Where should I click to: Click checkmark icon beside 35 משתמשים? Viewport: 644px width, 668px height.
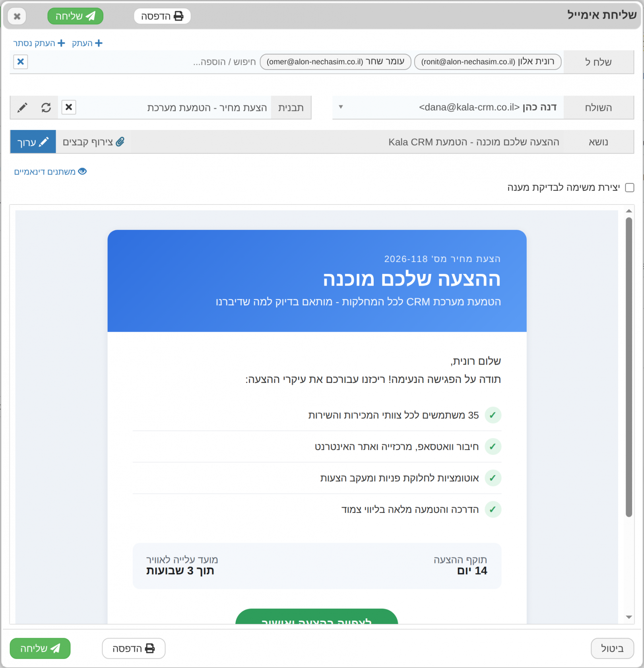pyautogui.click(x=493, y=415)
